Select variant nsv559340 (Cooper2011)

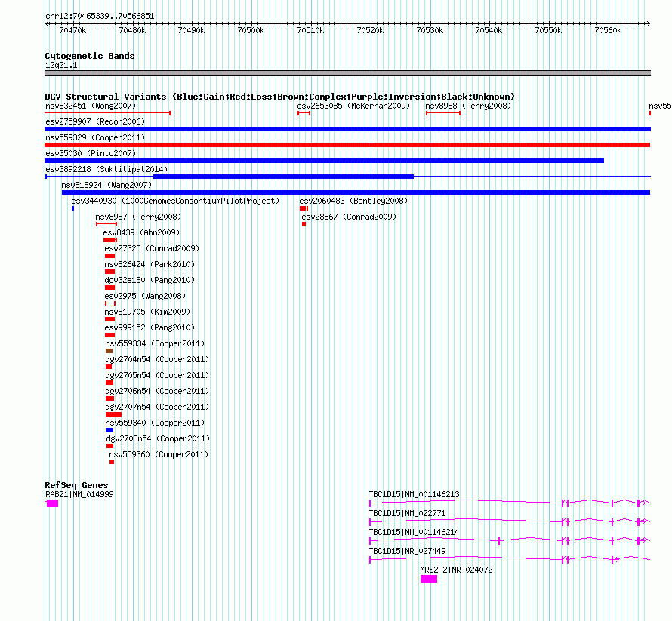[x=155, y=423]
